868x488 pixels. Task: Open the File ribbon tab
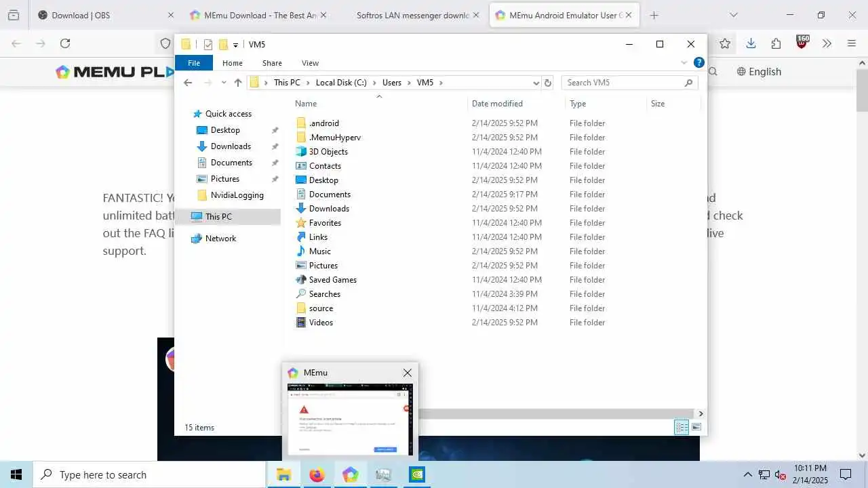coord(194,63)
